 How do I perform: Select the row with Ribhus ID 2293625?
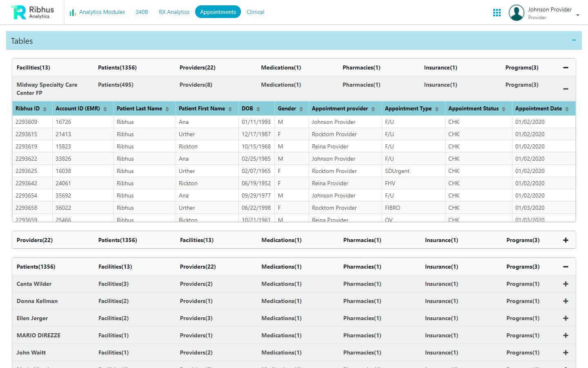pyautogui.click(x=26, y=171)
